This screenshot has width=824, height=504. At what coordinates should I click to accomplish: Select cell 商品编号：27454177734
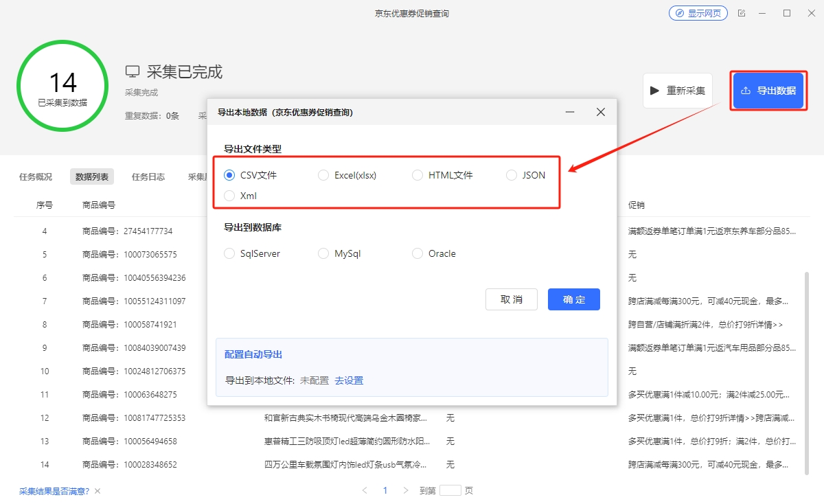(127, 231)
